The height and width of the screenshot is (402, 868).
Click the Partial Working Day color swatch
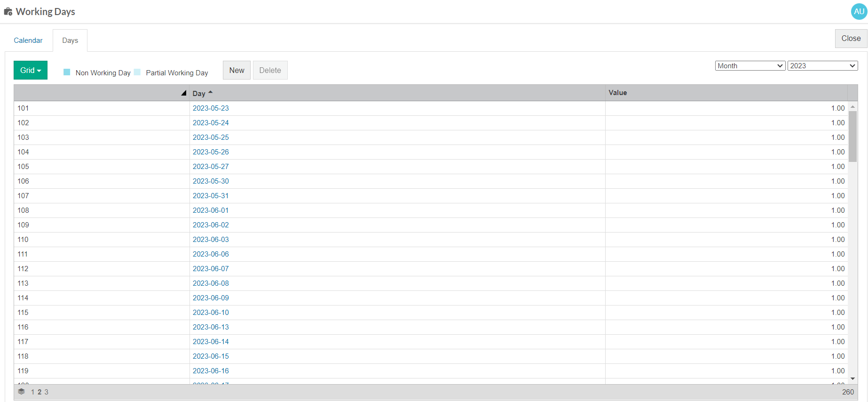coord(137,72)
